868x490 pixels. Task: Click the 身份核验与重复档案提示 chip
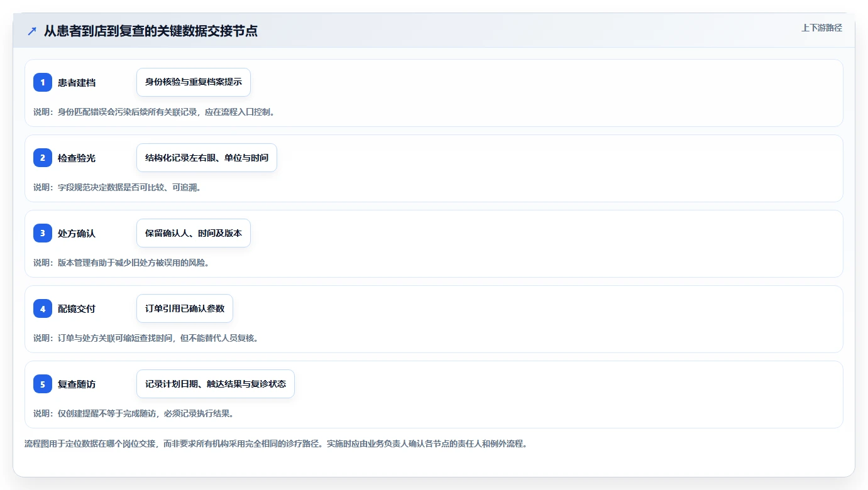(194, 82)
